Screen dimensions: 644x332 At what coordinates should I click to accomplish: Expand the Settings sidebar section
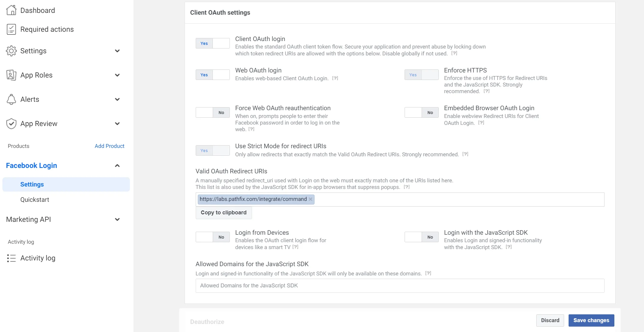tap(117, 51)
